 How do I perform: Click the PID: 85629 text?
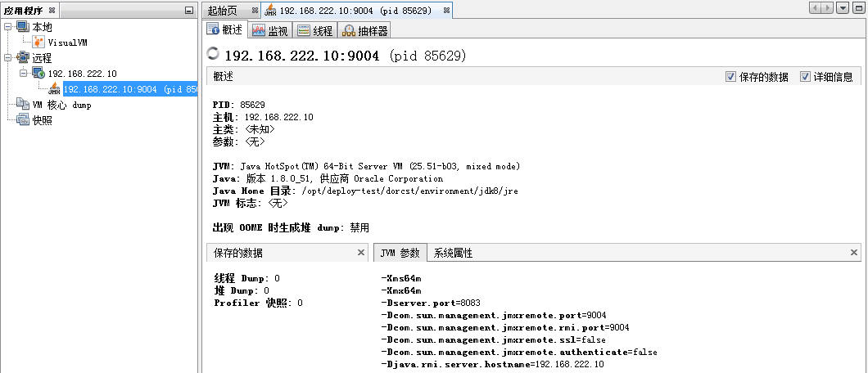point(238,105)
